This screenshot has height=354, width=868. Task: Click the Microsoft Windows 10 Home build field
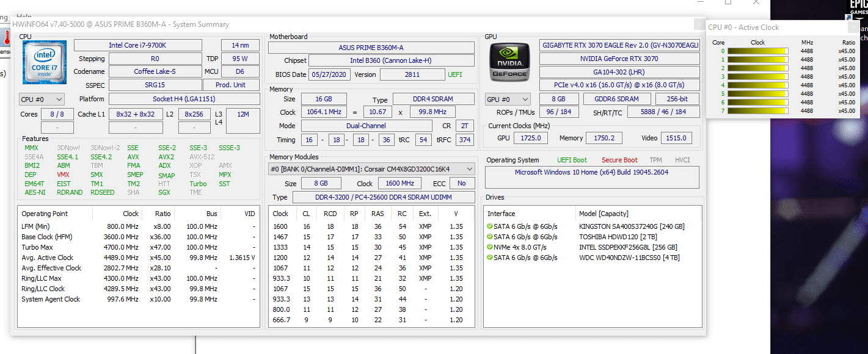[592, 177]
